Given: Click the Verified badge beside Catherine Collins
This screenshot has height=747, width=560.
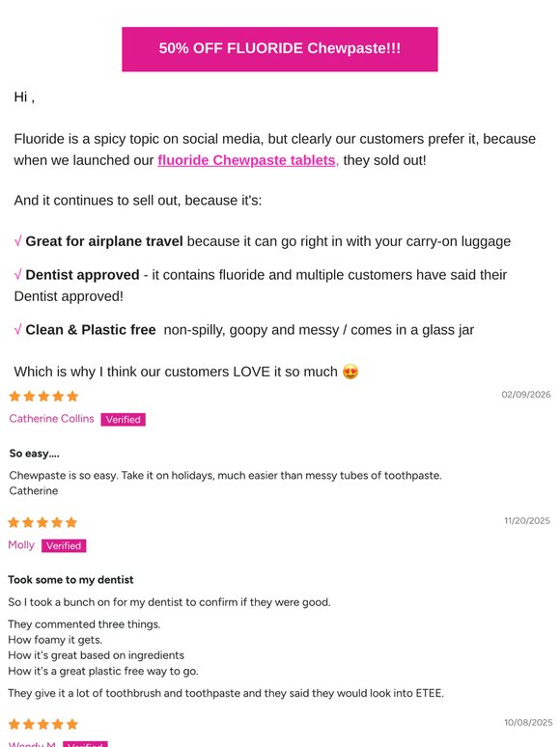Looking at the screenshot, I should pyautogui.click(x=123, y=419).
